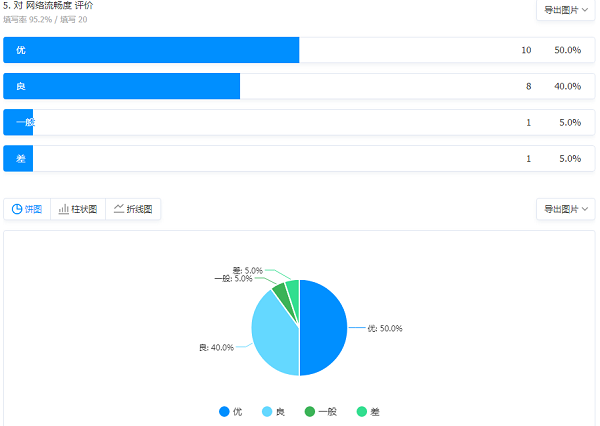This screenshot has width=600, height=426.
Task: Click the '良: 40.0%' pie label
Action: coord(216,348)
